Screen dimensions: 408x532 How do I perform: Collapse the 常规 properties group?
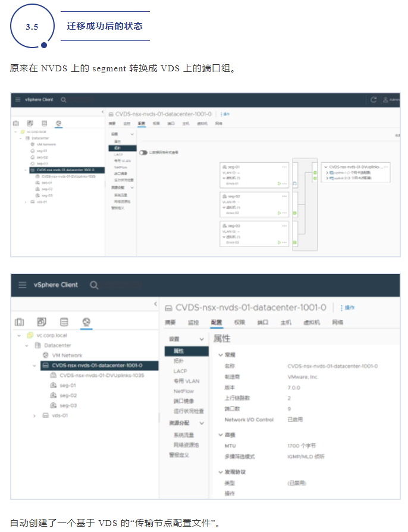(221, 355)
